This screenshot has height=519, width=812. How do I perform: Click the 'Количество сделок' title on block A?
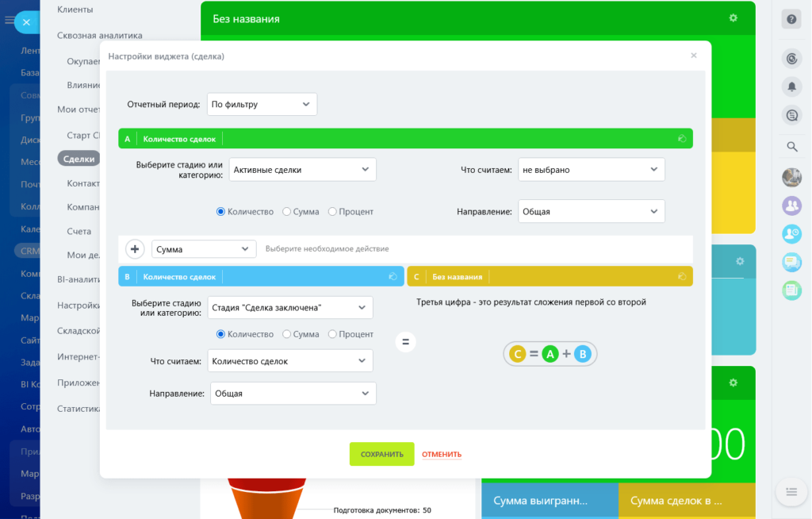click(x=179, y=139)
